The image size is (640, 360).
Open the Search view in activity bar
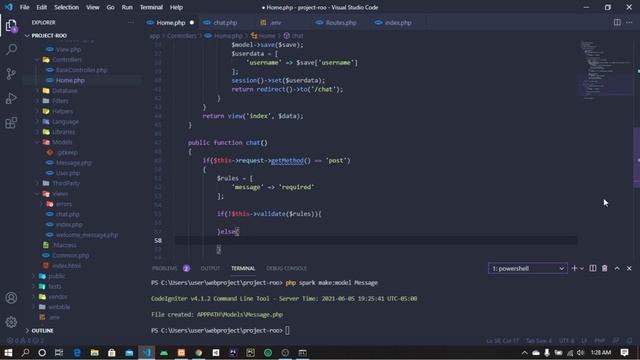coord(11,49)
